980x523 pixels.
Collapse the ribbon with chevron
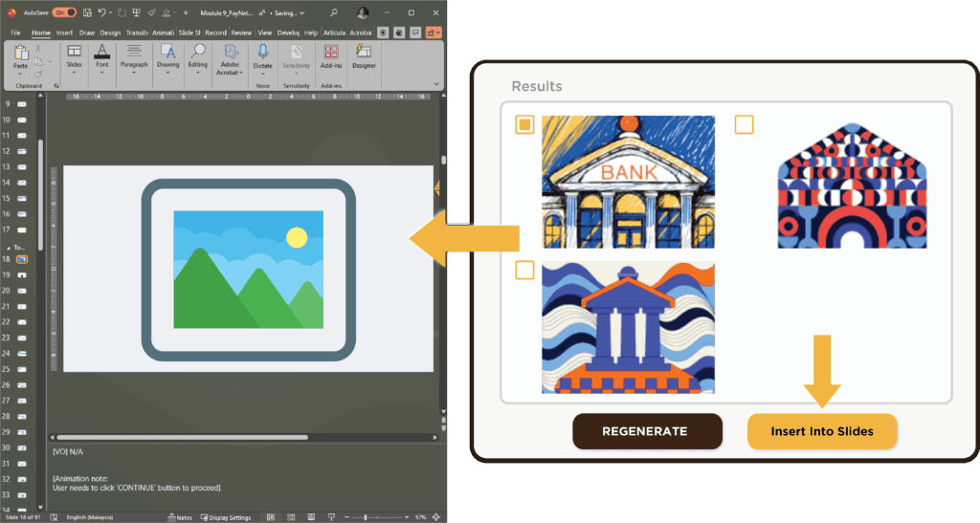pos(436,84)
